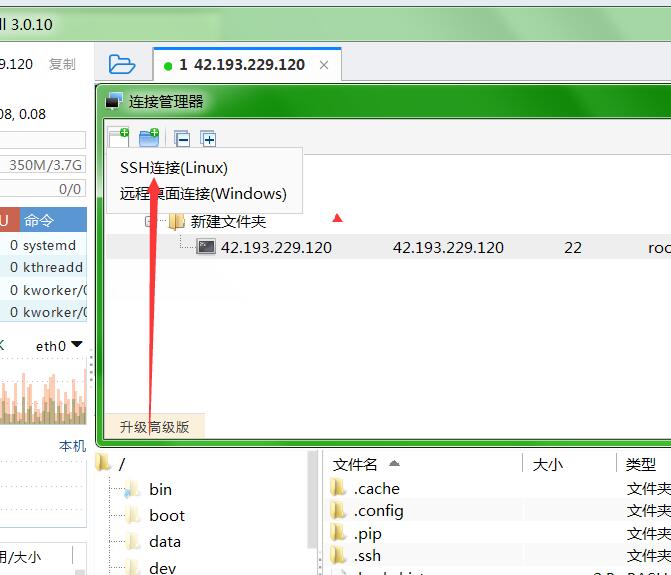Click the collapse all tree icon
Viewport: 671px width, 575px height.
click(x=181, y=139)
